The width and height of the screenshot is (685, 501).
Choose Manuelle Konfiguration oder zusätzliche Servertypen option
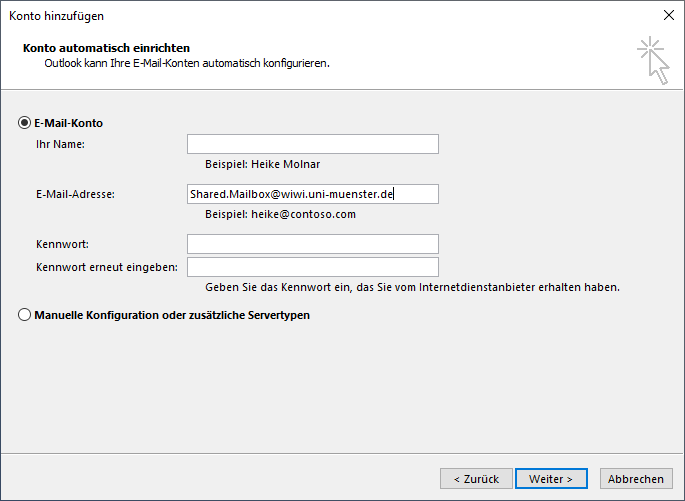click(x=25, y=315)
